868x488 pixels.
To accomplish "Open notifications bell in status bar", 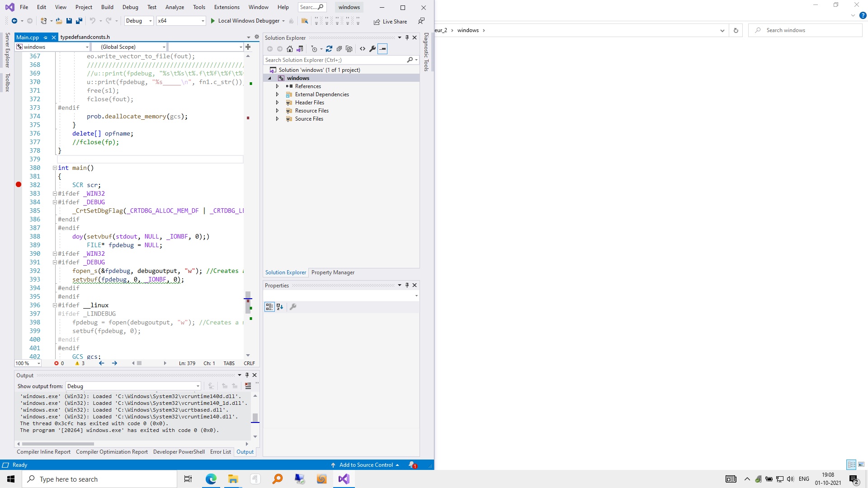I will point(412,465).
